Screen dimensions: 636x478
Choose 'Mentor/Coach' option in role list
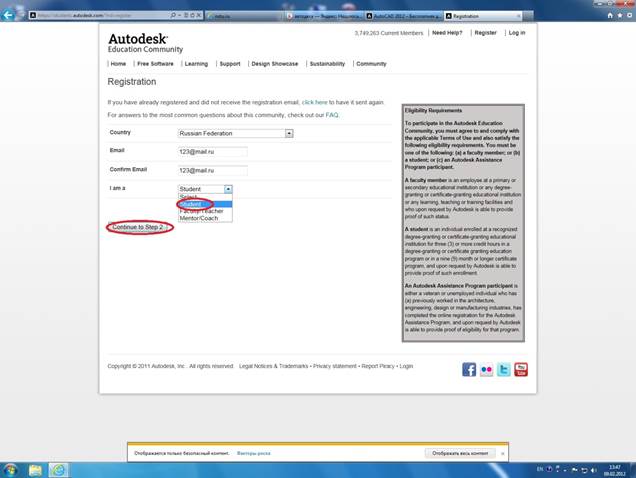pos(205,218)
